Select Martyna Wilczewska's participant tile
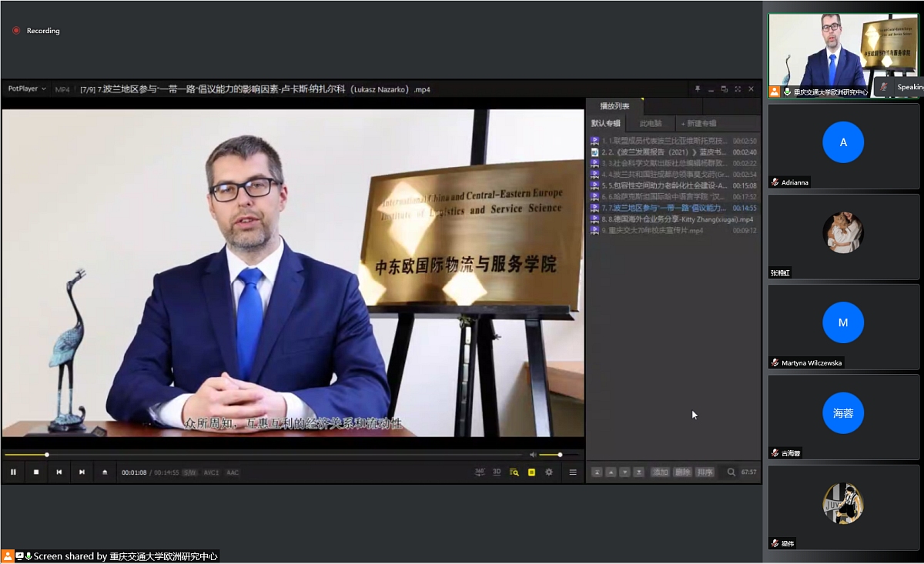924x564 pixels. pos(843,327)
